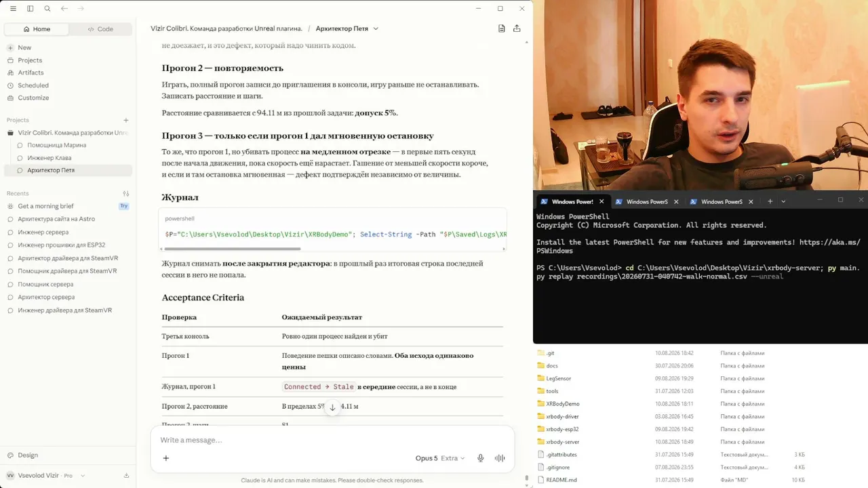
Task: Open search with the magnifier icon
Action: 47,9
